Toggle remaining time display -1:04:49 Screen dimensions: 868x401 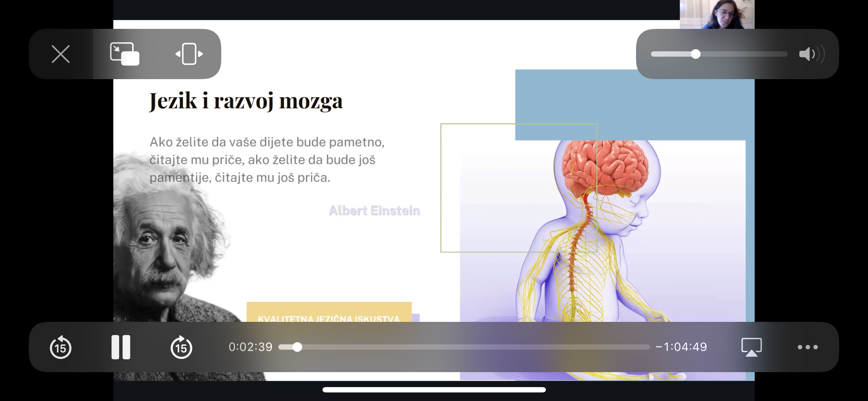pyautogui.click(x=681, y=347)
